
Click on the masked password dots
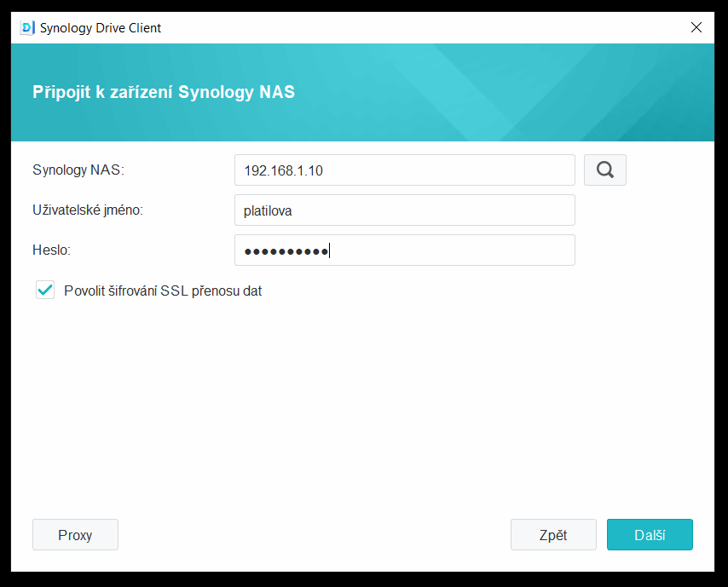(286, 250)
